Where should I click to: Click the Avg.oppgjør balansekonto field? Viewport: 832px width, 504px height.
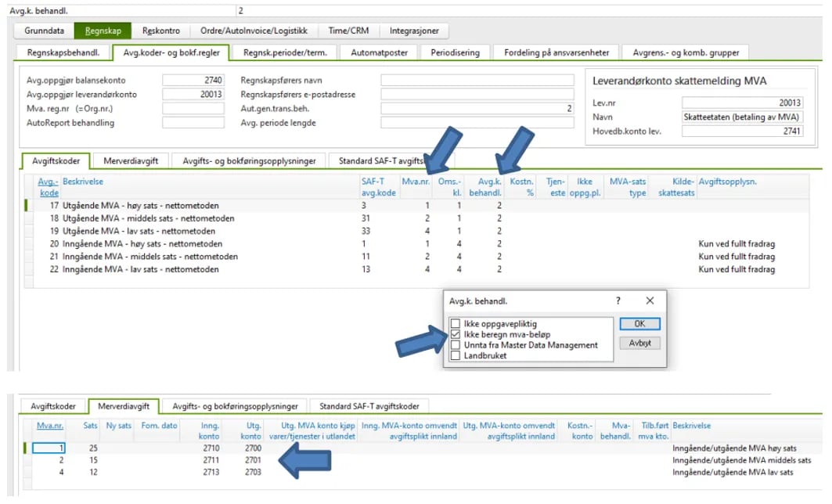193,80
